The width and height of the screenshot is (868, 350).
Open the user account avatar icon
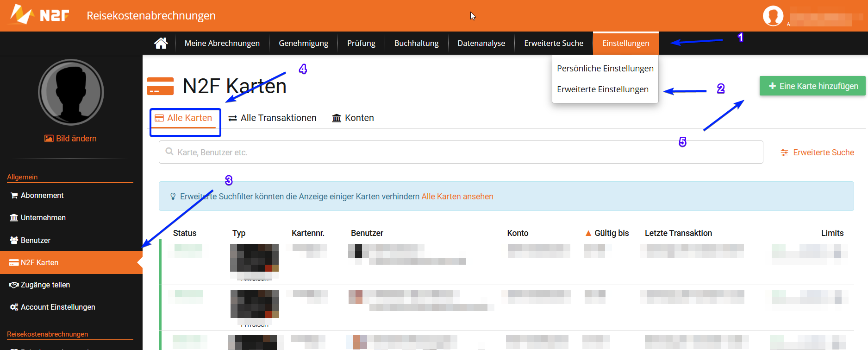pyautogui.click(x=773, y=16)
